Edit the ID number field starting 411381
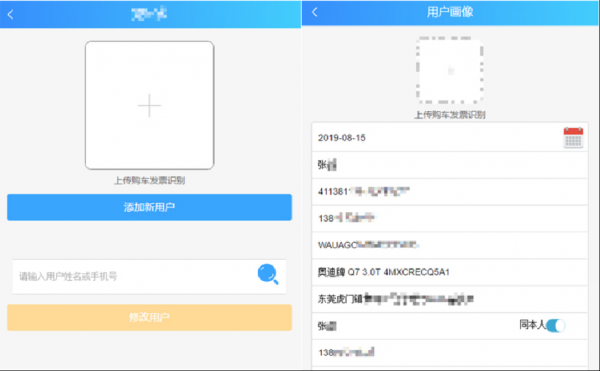Screen dimensions: 600x371 [450, 192]
